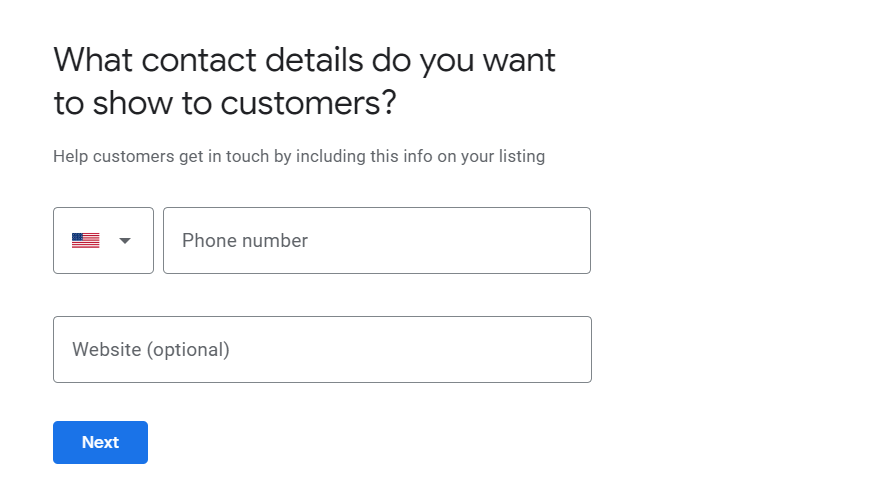
Task: Click the right end of the website field
Action: [570, 349]
